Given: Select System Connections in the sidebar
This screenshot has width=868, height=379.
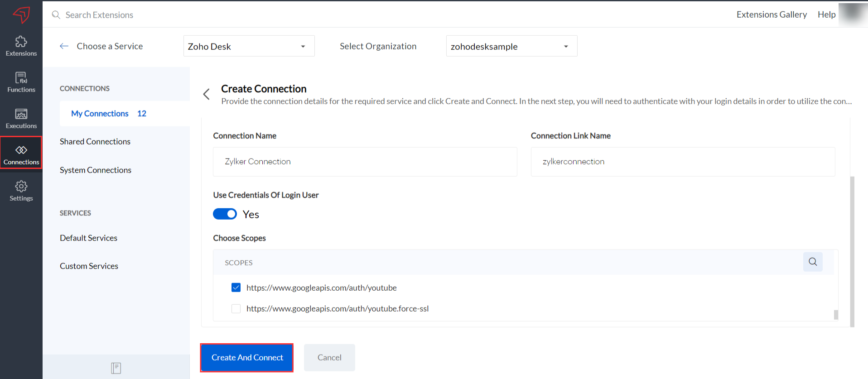Looking at the screenshot, I should coord(96,170).
